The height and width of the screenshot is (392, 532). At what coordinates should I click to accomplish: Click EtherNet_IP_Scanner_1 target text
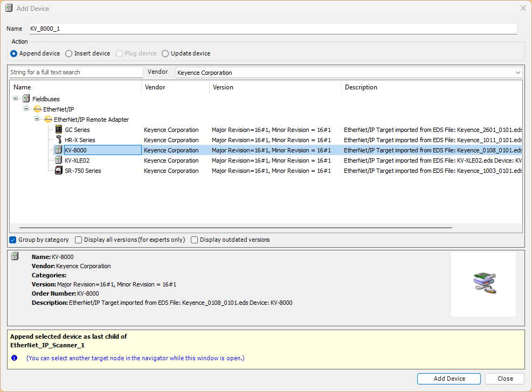point(47,345)
